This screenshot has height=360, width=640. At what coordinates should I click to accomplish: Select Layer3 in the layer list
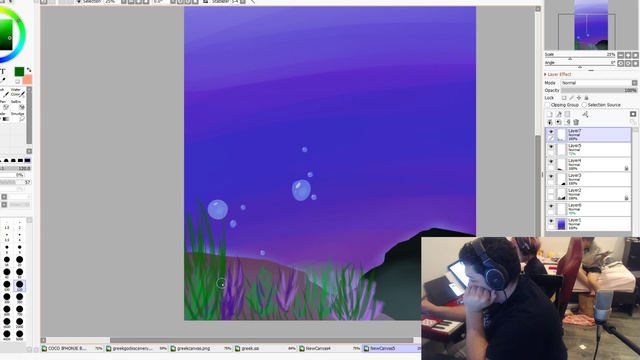tap(589, 179)
